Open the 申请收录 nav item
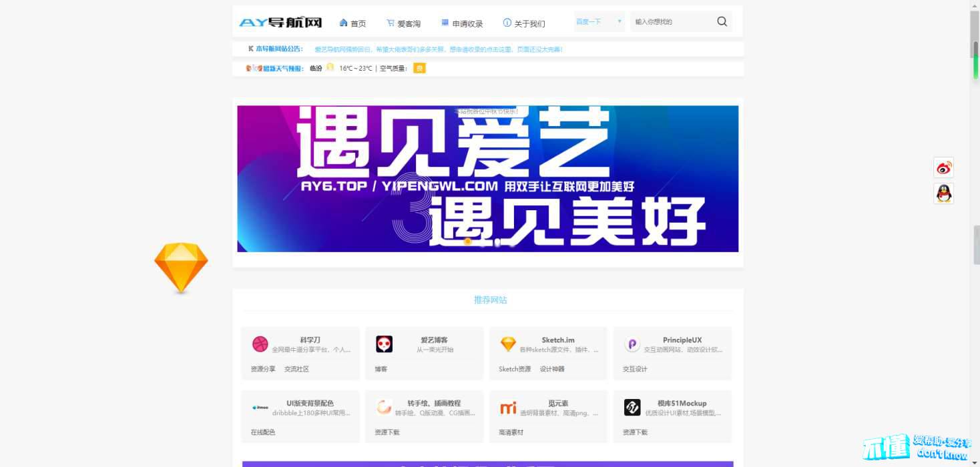The image size is (980, 467). (x=462, y=23)
